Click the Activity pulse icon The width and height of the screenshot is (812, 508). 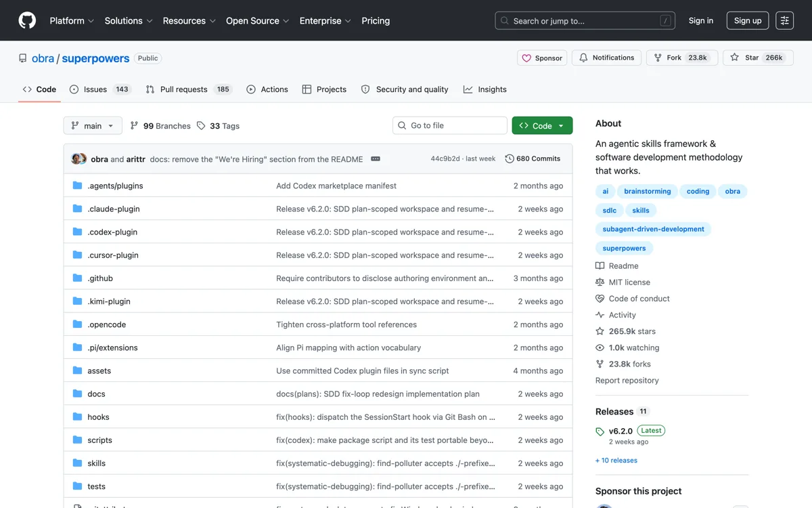[600, 314]
